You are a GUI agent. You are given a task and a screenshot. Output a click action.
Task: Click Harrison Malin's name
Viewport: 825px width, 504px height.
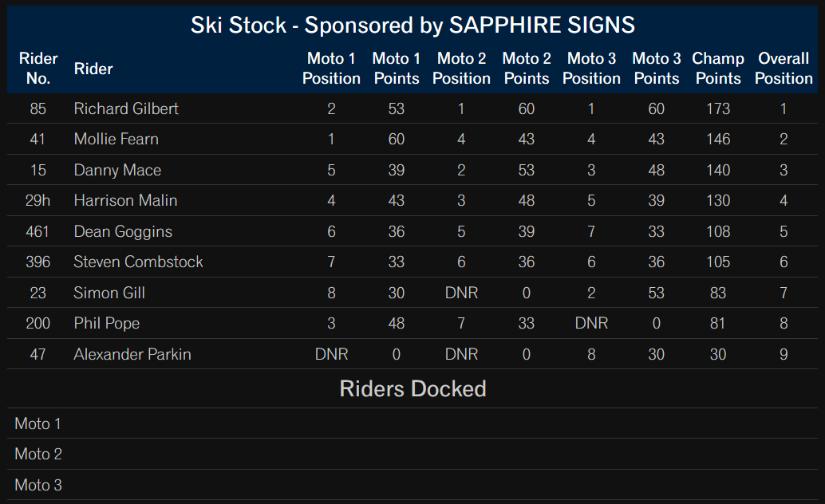tap(125, 200)
